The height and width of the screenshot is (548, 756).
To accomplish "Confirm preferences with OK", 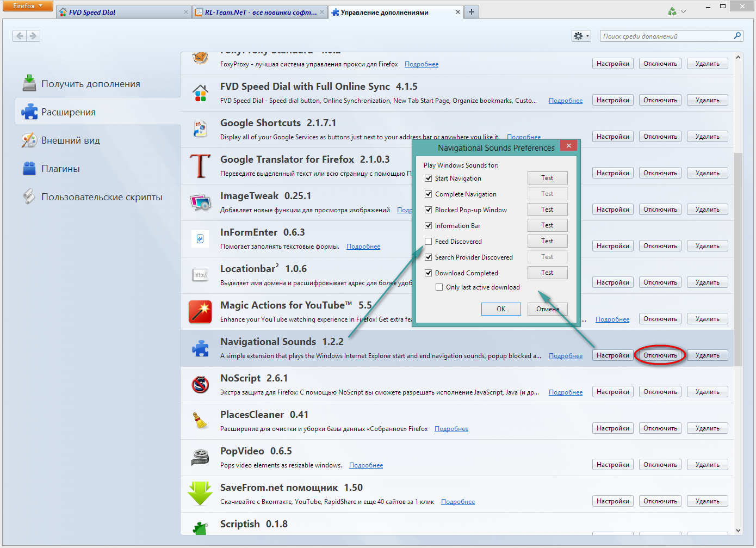I will [x=501, y=309].
